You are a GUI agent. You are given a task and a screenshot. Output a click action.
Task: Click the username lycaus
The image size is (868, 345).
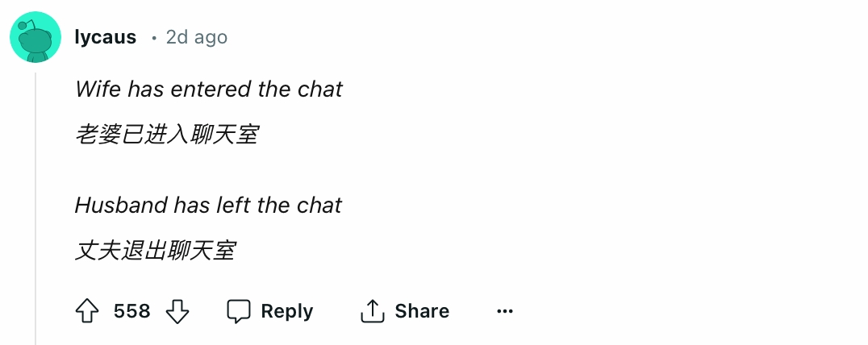point(105,37)
